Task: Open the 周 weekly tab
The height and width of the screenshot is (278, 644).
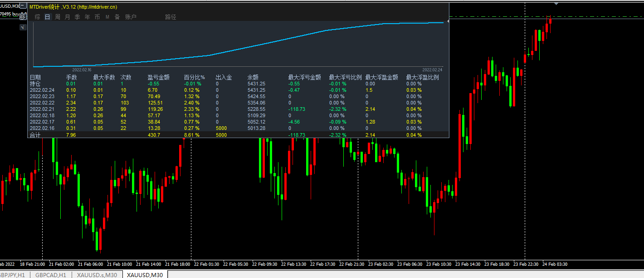Action: click(58, 17)
